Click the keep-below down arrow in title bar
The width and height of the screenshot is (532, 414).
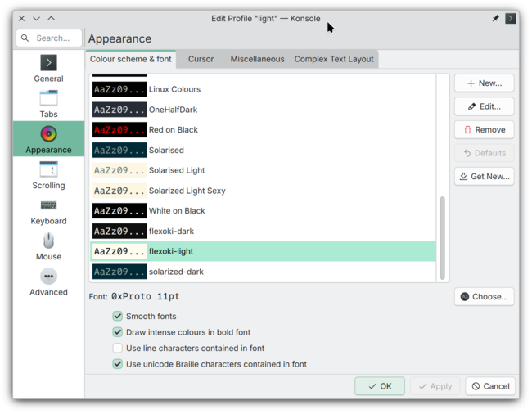coord(36,18)
